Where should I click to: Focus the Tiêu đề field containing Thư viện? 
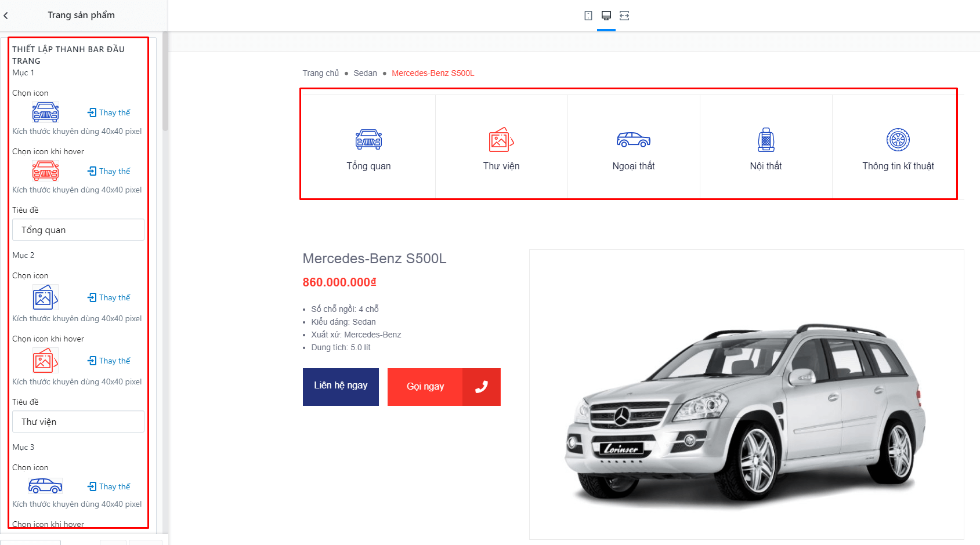pos(78,422)
